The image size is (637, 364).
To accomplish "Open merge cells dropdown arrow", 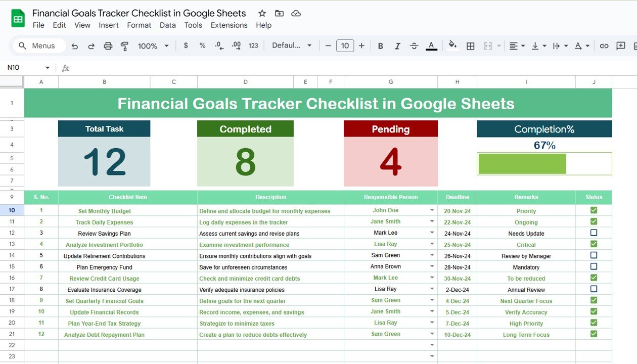I will tap(499, 46).
